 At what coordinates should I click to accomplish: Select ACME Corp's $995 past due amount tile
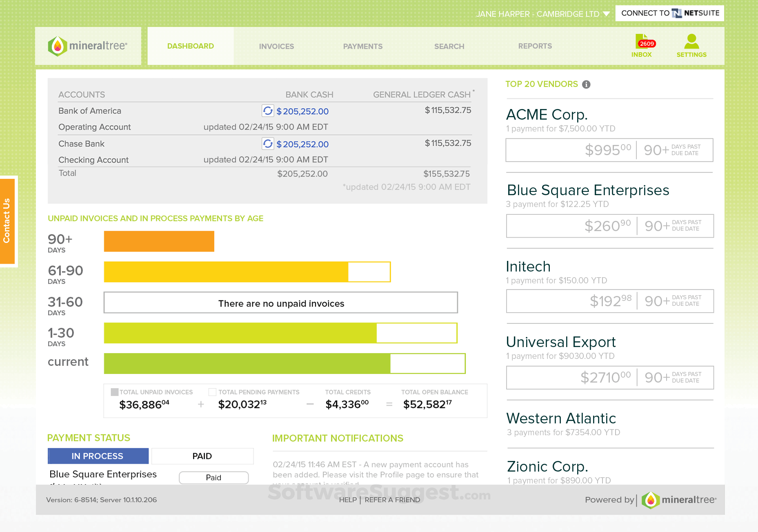point(609,150)
